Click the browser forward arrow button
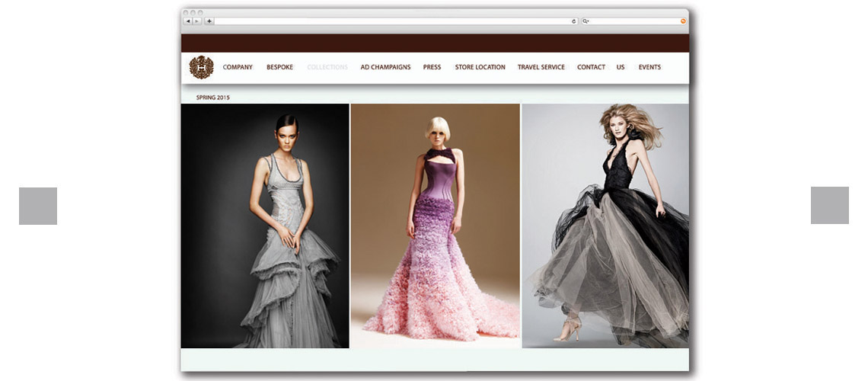This screenshot has height=381, width=868. pyautogui.click(x=196, y=21)
